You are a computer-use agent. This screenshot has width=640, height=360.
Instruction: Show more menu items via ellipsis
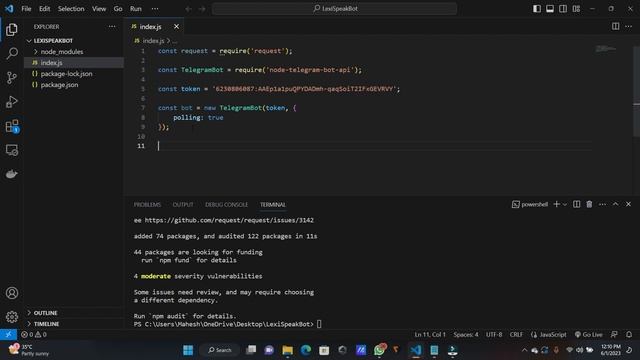point(155,9)
